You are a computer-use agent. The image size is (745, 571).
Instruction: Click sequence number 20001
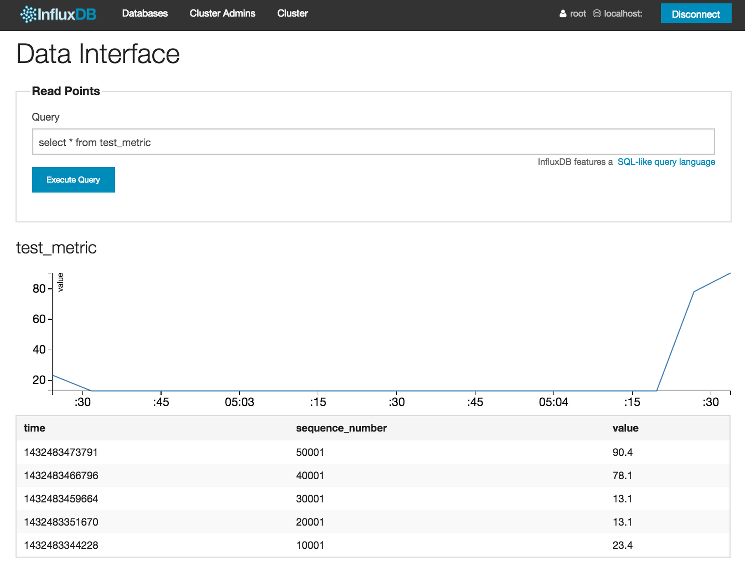(x=310, y=522)
